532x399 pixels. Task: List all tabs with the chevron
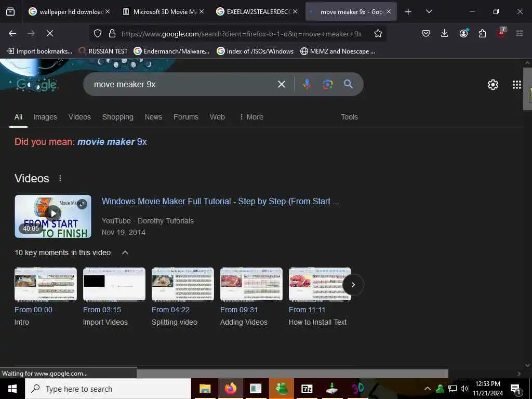click(429, 11)
